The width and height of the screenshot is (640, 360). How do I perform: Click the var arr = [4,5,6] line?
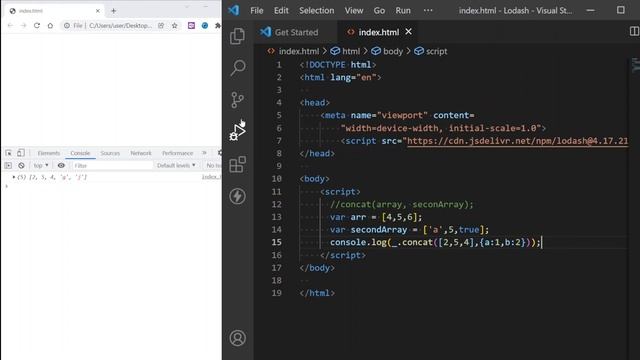pyautogui.click(x=376, y=217)
